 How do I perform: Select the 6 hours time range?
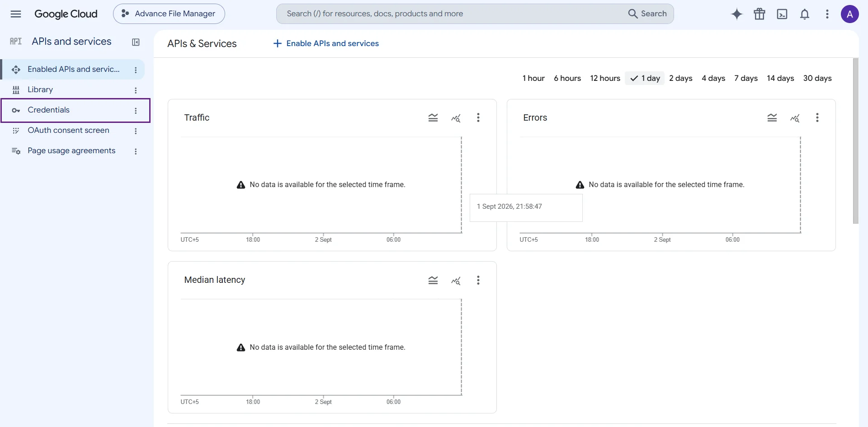[567, 78]
